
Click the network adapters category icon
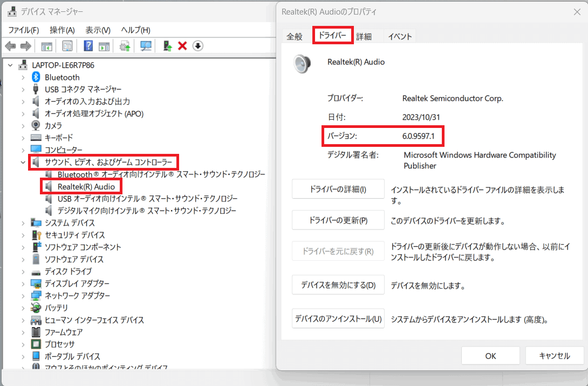(36, 296)
